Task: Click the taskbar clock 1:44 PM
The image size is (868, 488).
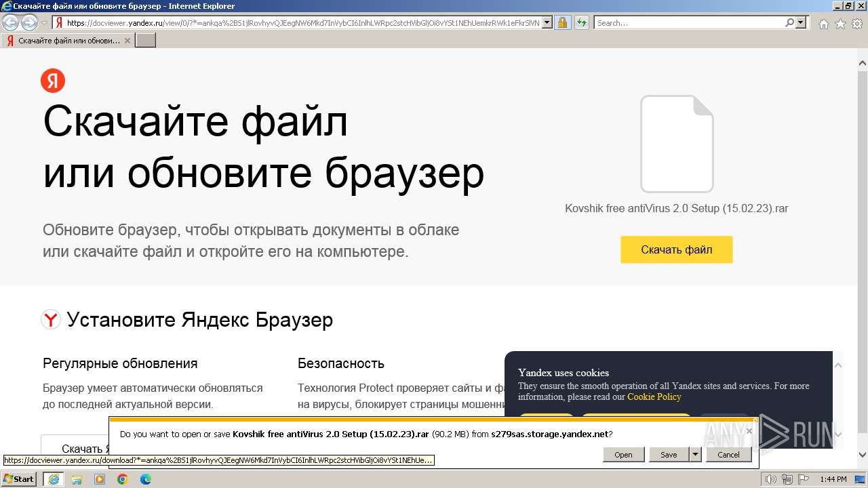Action: [833, 479]
